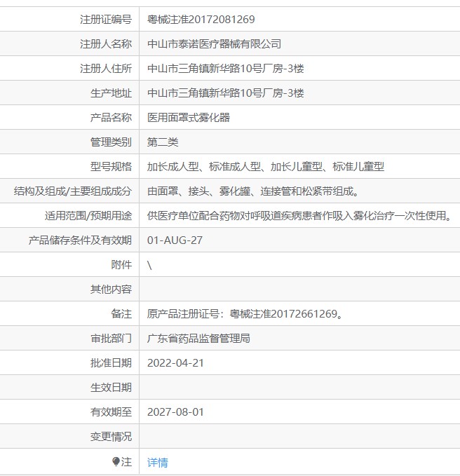The height and width of the screenshot is (476, 460).
Task: Select the value 01-AUG-27
Action: 175,240
